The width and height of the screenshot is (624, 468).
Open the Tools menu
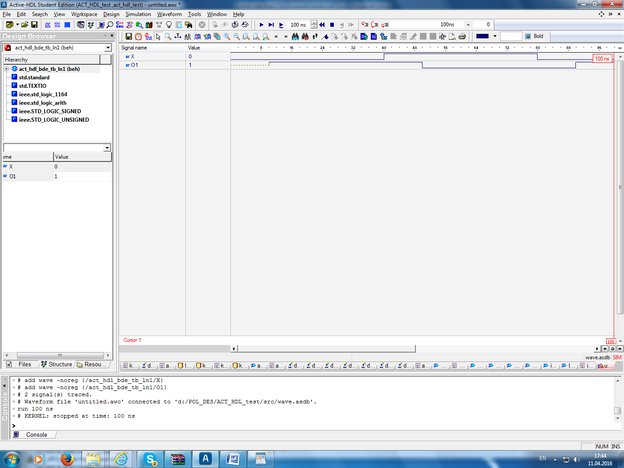[195, 14]
